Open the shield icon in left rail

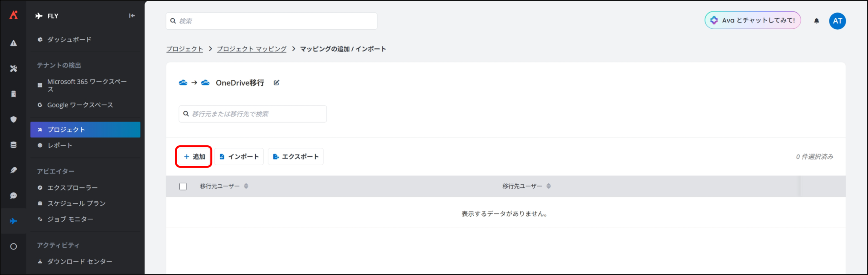click(14, 120)
